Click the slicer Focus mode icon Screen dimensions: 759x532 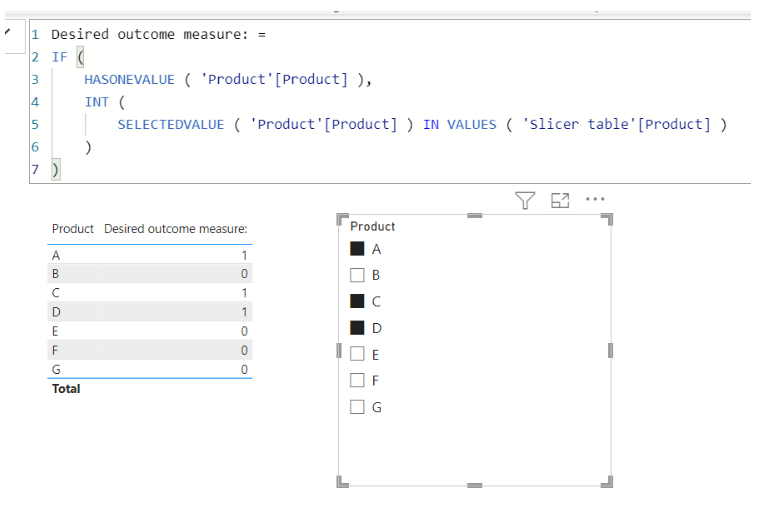pyautogui.click(x=560, y=200)
